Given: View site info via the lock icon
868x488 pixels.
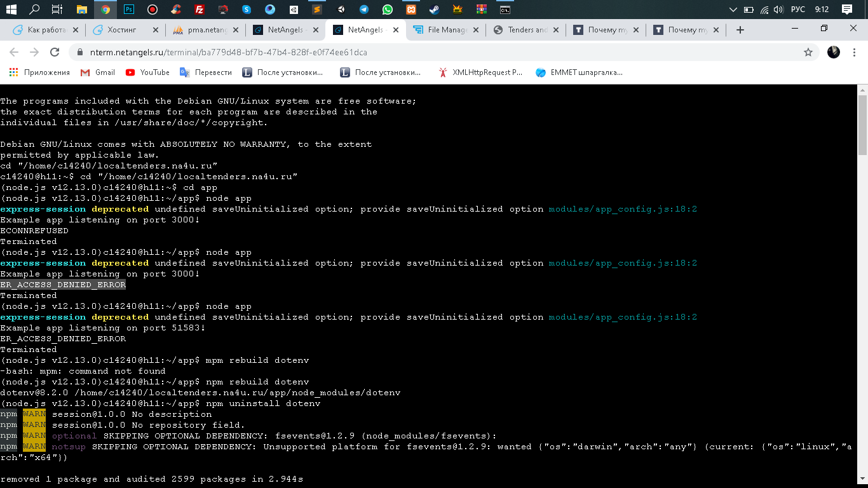Looking at the screenshot, I should pyautogui.click(x=80, y=52).
